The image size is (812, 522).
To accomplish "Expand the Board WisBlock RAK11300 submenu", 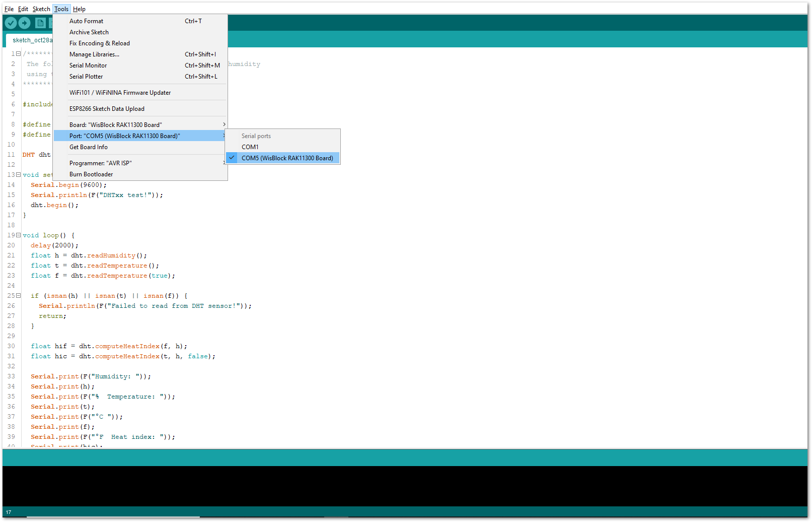I will 140,125.
